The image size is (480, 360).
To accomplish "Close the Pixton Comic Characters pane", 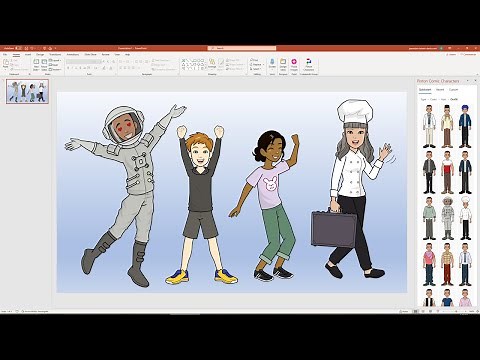I will pos(475,81).
